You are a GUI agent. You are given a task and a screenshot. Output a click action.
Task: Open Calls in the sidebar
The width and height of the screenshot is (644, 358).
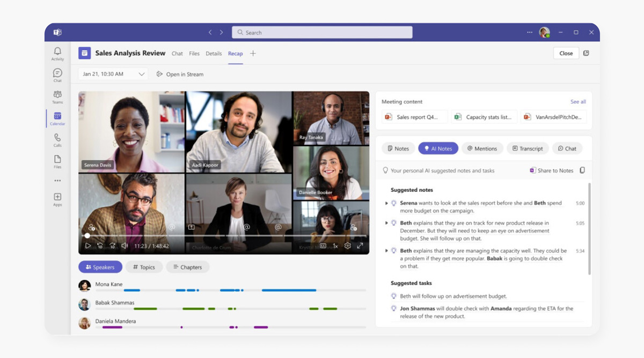(57, 140)
